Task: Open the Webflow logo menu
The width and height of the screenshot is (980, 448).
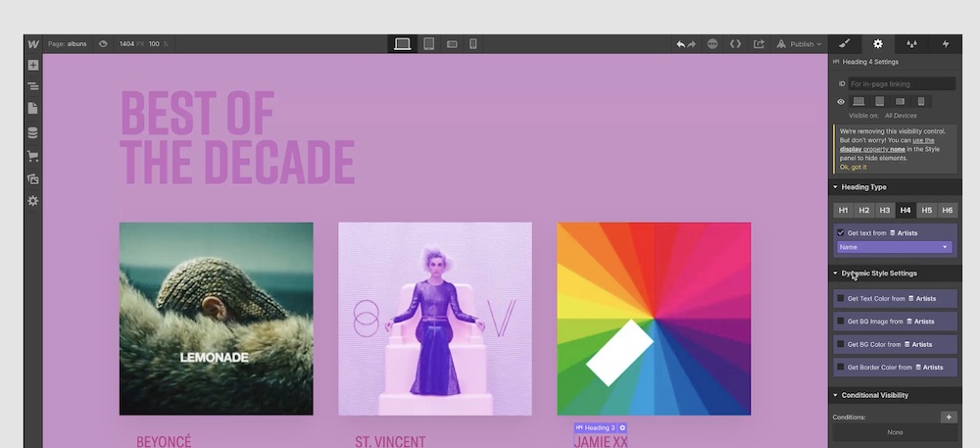Action: coord(33,44)
